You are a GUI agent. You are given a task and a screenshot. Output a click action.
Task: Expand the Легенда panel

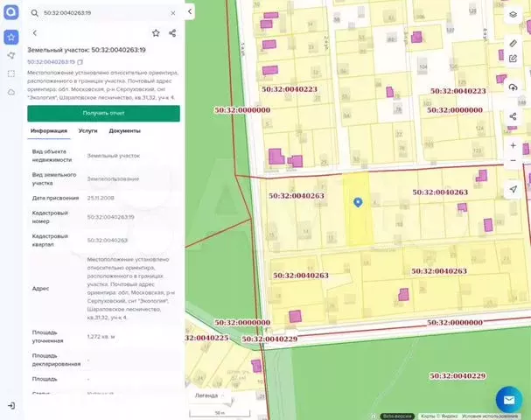(x=210, y=395)
